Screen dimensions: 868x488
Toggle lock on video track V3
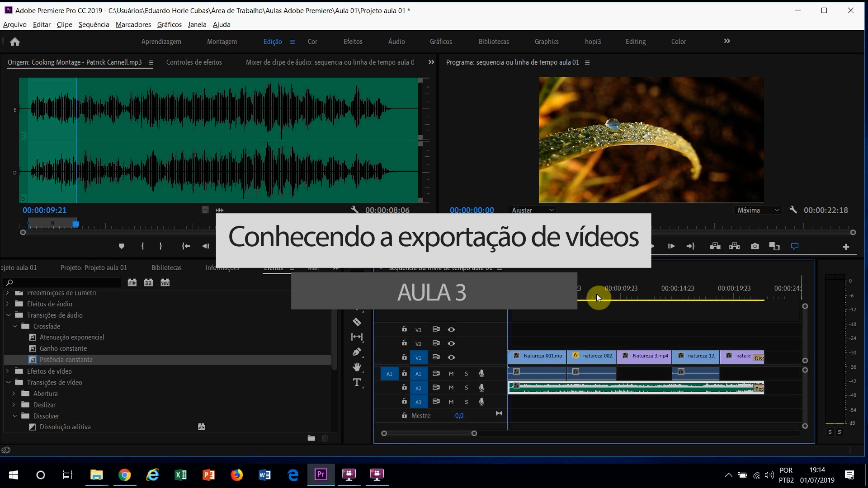click(x=404, y=329)
